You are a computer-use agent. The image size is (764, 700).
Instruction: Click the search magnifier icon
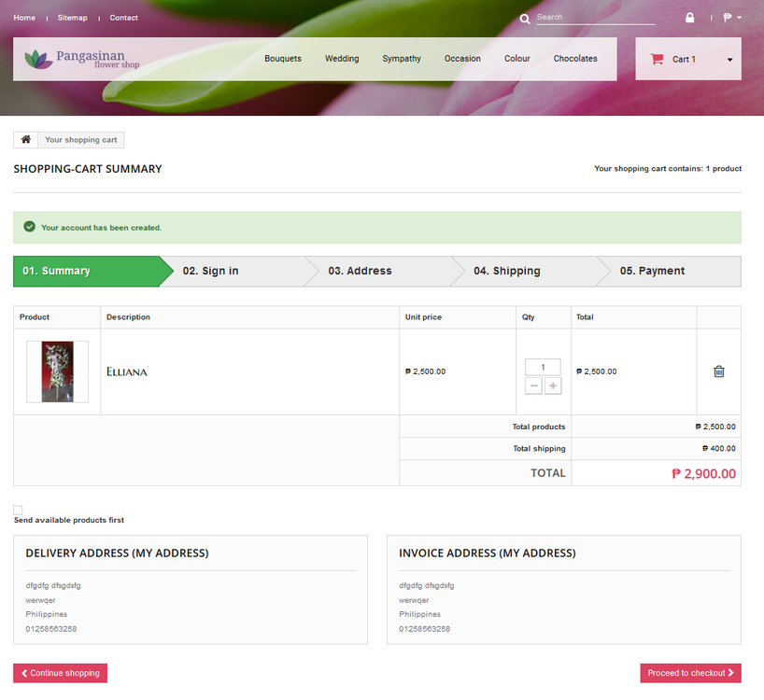[525, 17]
